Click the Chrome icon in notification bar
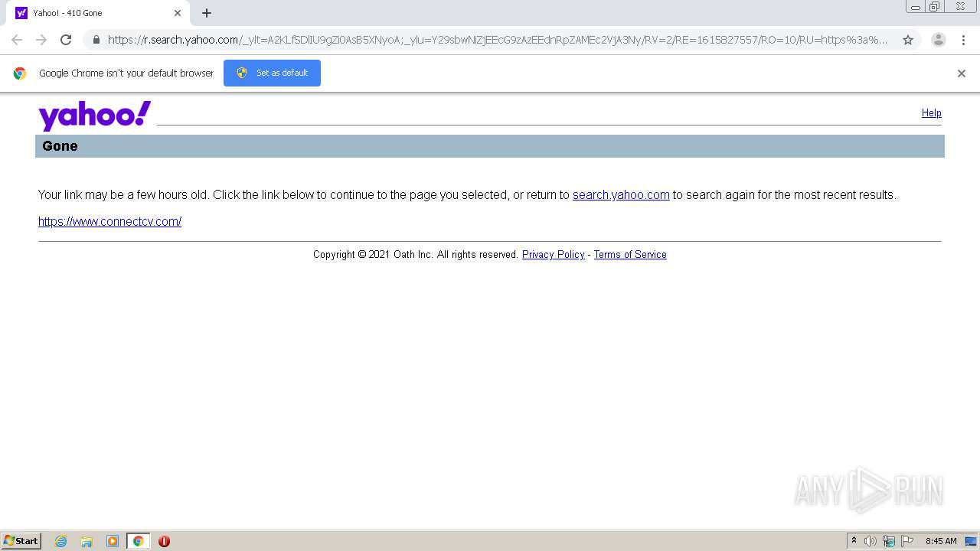980x551 pixels. 20,73
